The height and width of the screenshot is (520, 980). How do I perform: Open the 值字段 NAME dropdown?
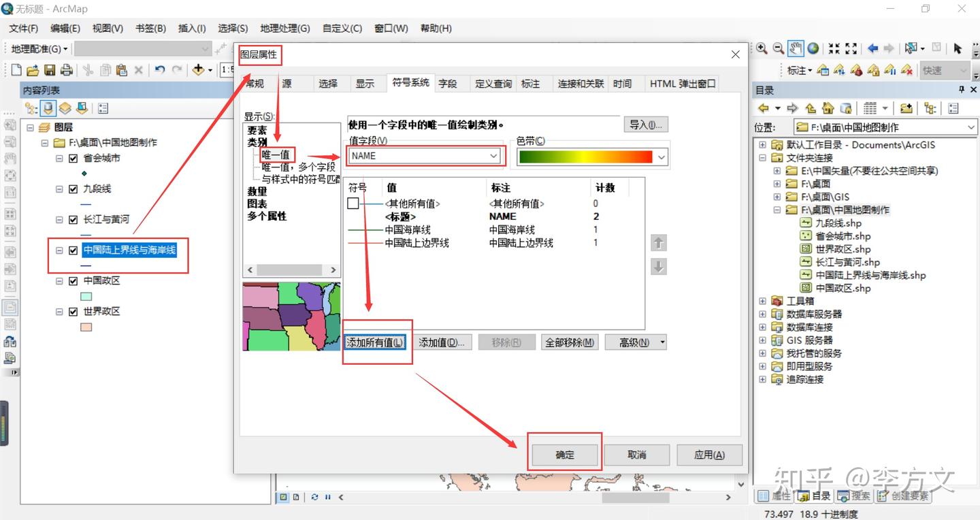click(x=493, y=156)
